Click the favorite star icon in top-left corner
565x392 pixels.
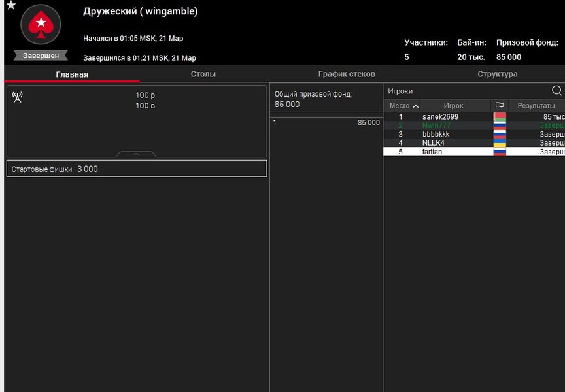(x=10, y=5)
